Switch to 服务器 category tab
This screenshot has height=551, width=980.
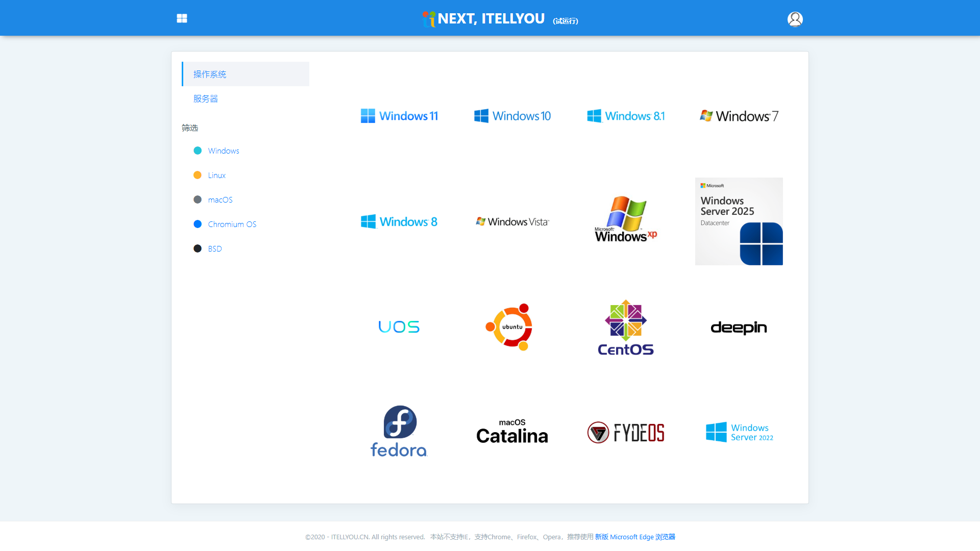[x=246, y=98]
